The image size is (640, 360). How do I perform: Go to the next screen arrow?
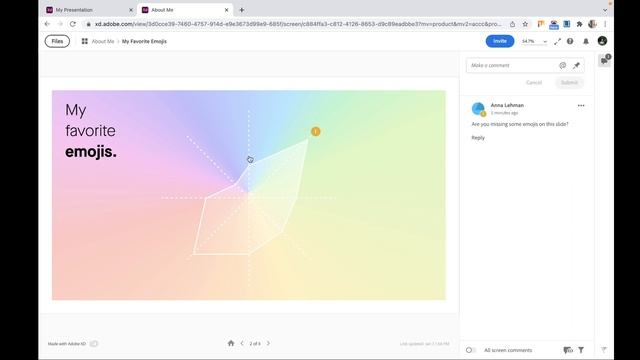[268, 343]
